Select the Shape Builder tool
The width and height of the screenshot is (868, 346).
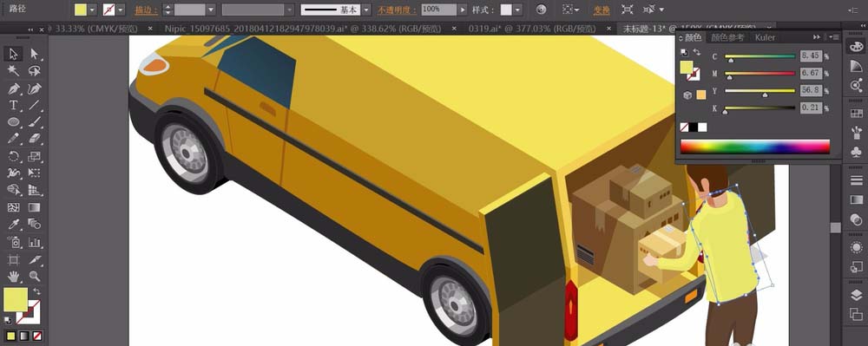click(x=13, y=190)
